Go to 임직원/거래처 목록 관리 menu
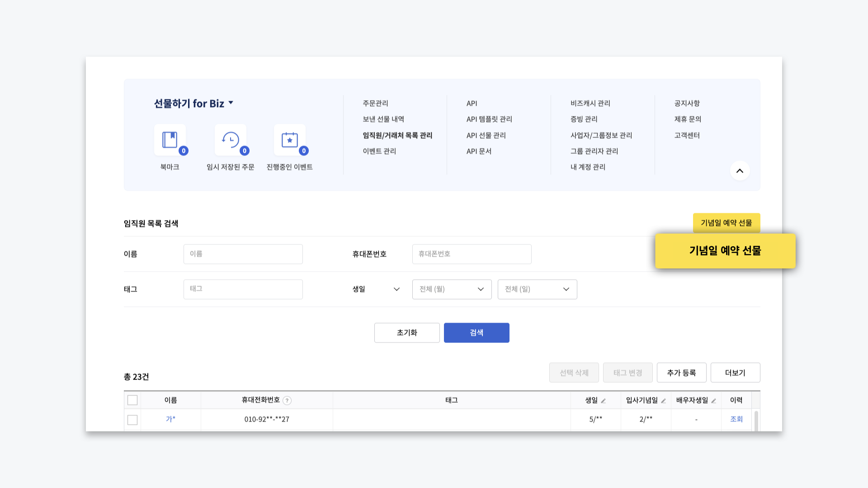 pos(397,136)
